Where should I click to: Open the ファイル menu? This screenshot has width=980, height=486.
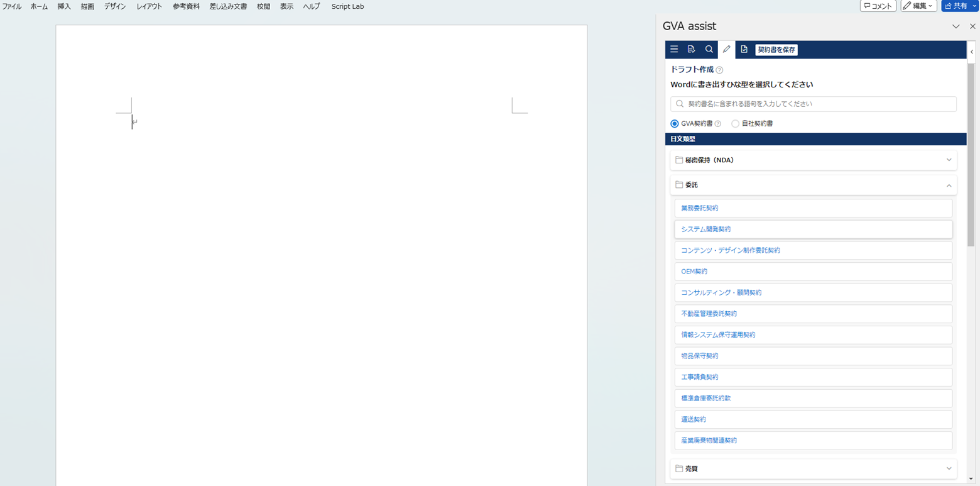(12, 6)
